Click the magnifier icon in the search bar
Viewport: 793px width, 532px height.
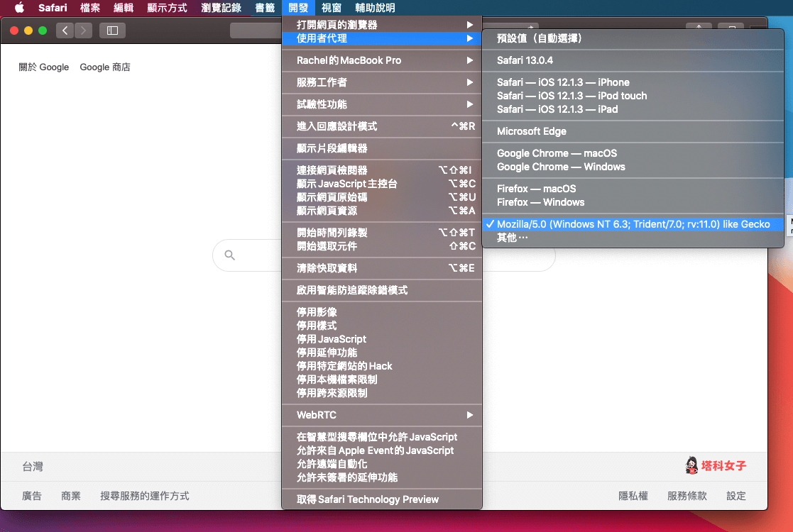(x=228, y=255)
